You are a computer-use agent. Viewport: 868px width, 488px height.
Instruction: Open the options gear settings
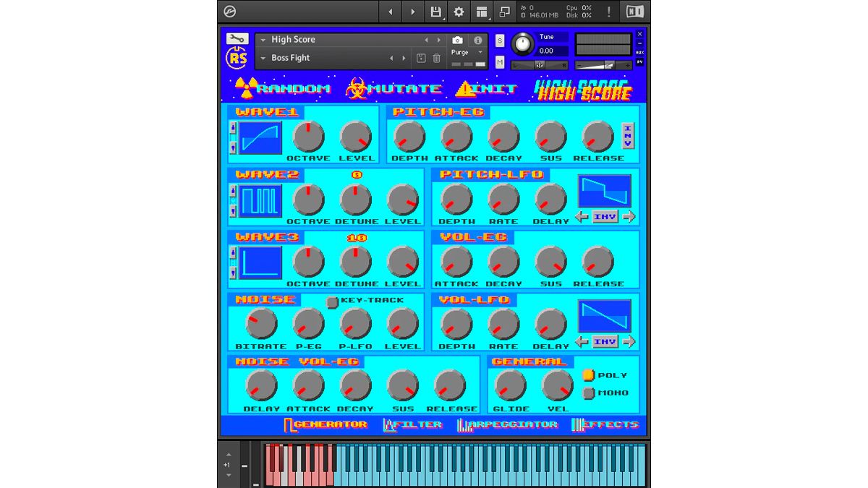coord(459,12)
